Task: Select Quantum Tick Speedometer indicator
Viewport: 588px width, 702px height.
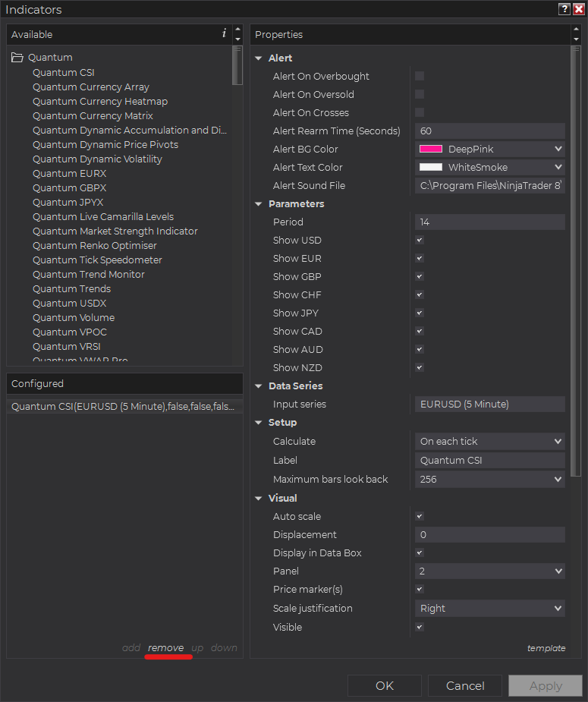Action: coord(97,260)
